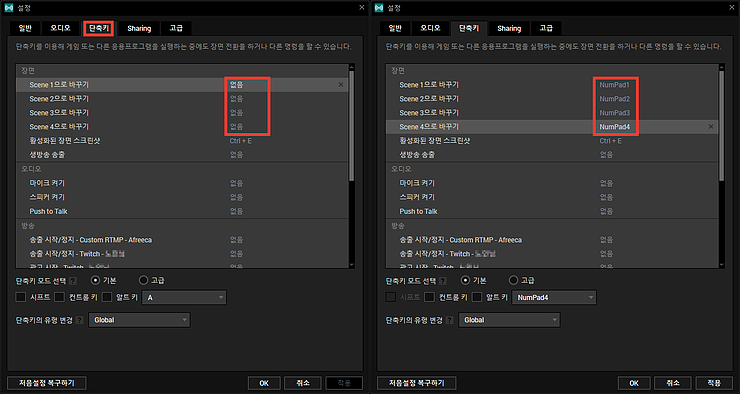The image size is (740, 394).
Task: Select Scene 4으로 바꾸기 row in left window
Action: [x=182, y=127]
